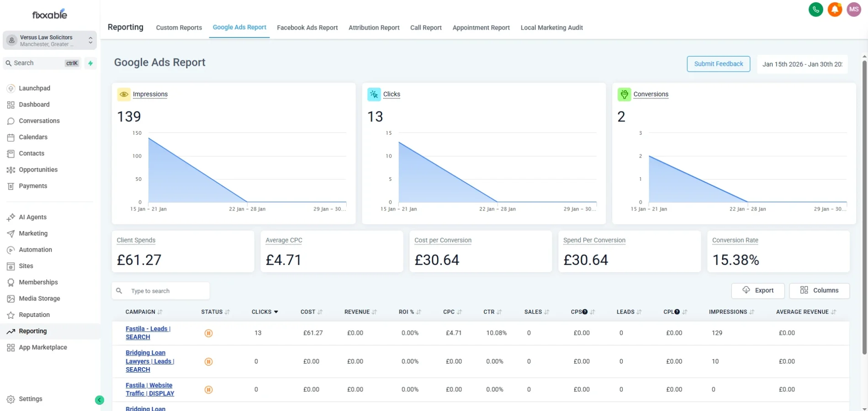Click the pause status icon for Fastila - Leads
The width and height of the screenshot is (868, 411).
click(209, 333)
